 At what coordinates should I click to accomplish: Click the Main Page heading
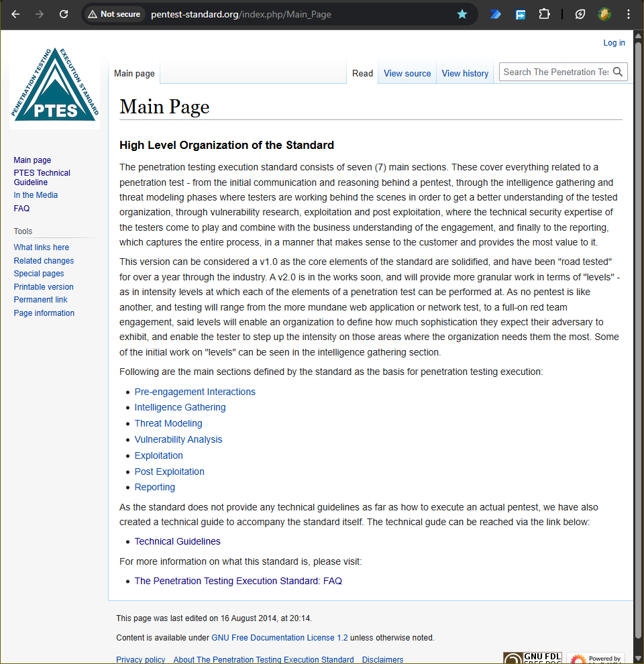coord(164,106)
